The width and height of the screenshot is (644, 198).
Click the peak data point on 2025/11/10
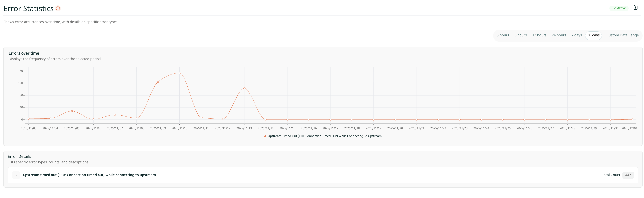pyautogui.click(x=179, y=73)
